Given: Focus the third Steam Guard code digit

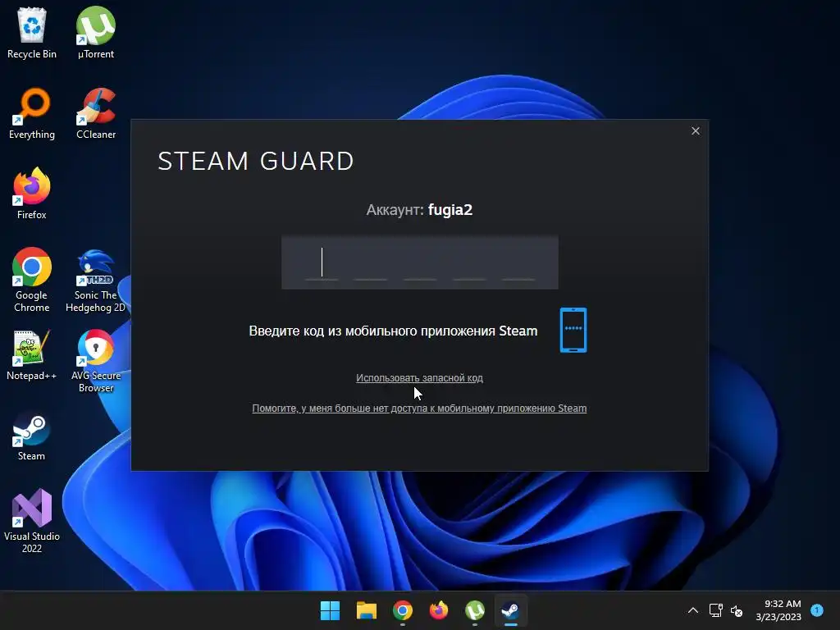Looking at the screenshot, I should click(420, 262).
